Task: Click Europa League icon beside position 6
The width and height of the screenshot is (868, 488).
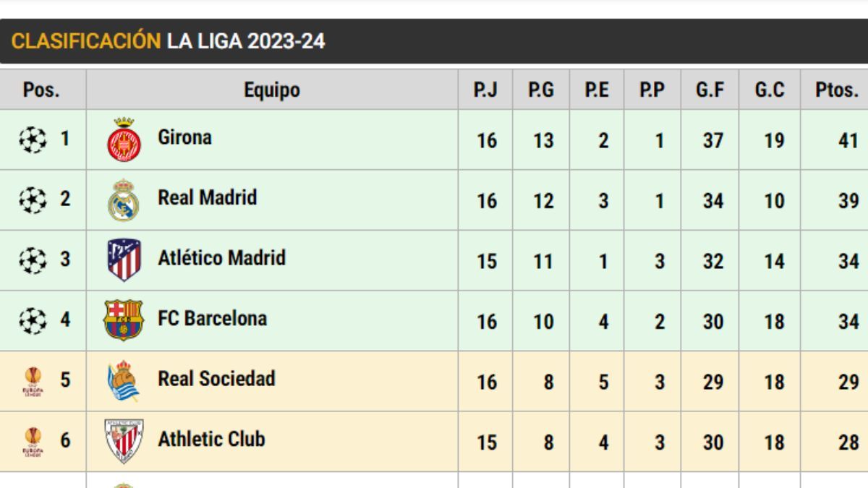Action: 33,441
